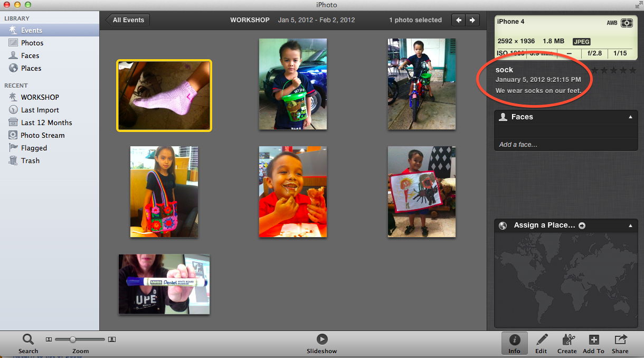Start a Slideshow of the event
Viewport: 644px width, 358px height.
(x=321, y=340)
